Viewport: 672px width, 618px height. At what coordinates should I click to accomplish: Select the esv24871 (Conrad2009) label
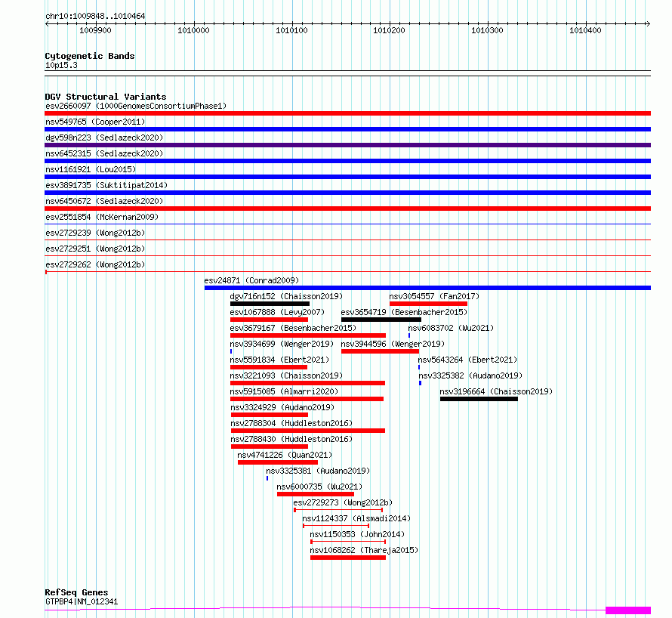point(251,280)
